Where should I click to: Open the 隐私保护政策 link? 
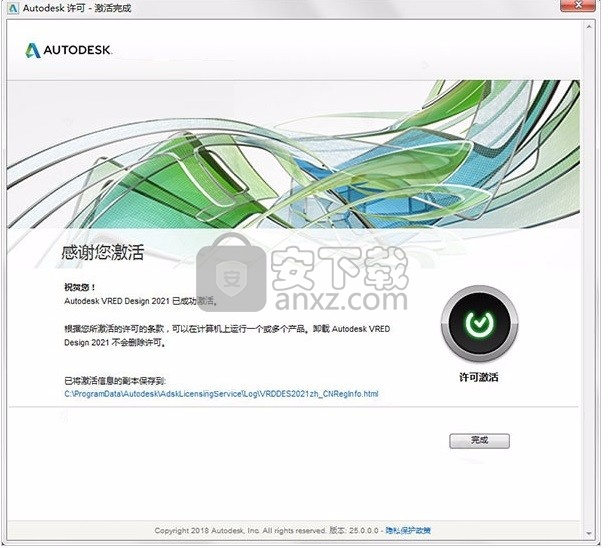click(x=408, y=530)
